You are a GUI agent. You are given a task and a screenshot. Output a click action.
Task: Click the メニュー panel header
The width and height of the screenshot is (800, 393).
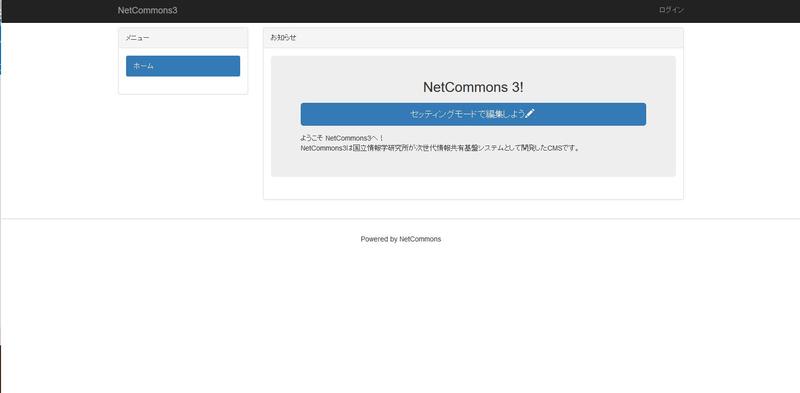click(183, 38)
